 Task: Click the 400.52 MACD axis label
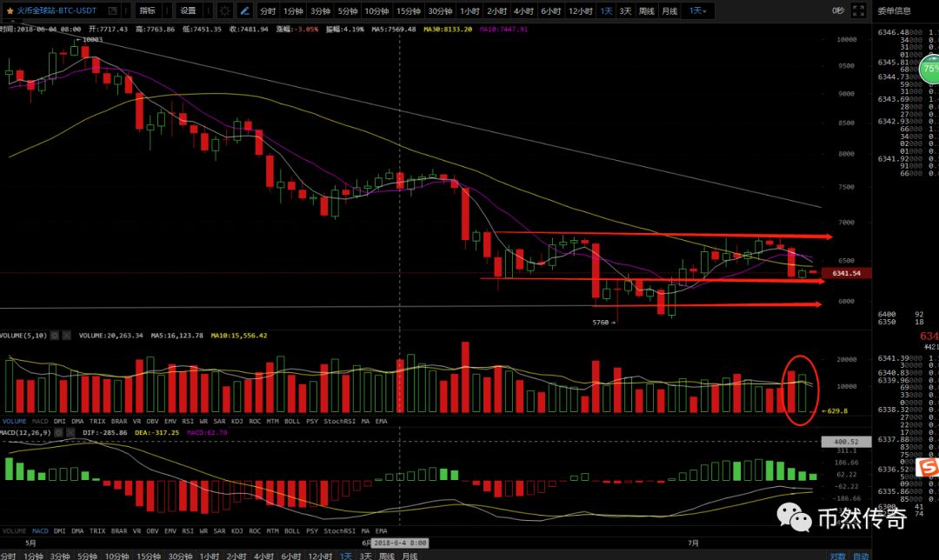(846, 442)
